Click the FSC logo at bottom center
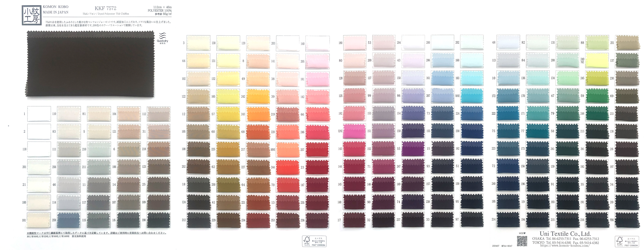The width and height of the screenshot is (644, 250). tap(314, 241)
